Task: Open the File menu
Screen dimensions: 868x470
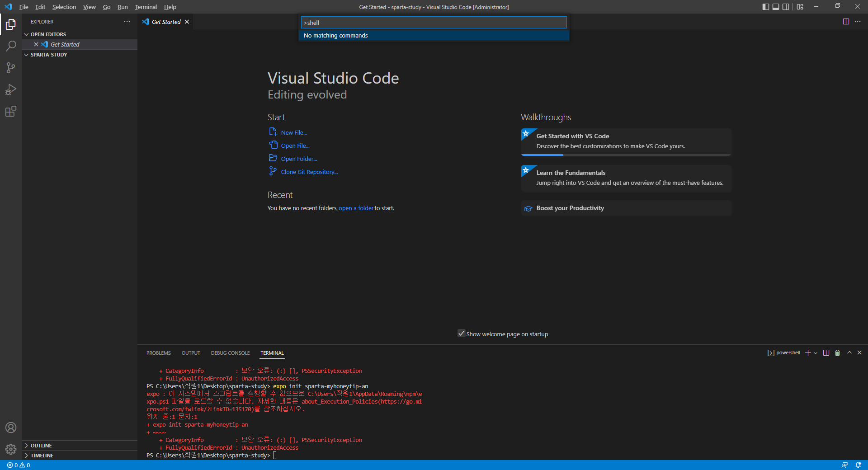Action: pos(24,7)
